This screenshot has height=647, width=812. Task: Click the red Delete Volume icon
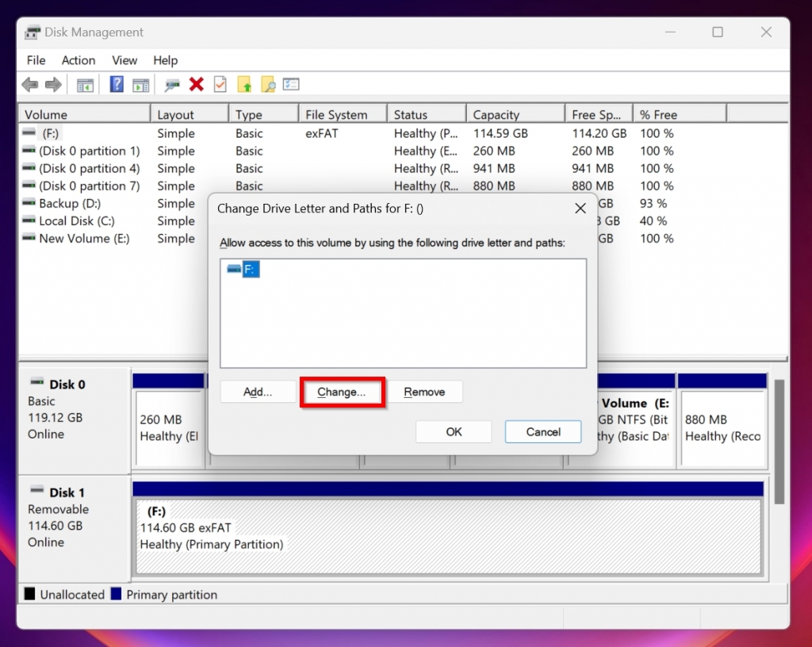[x=195, y=84]
